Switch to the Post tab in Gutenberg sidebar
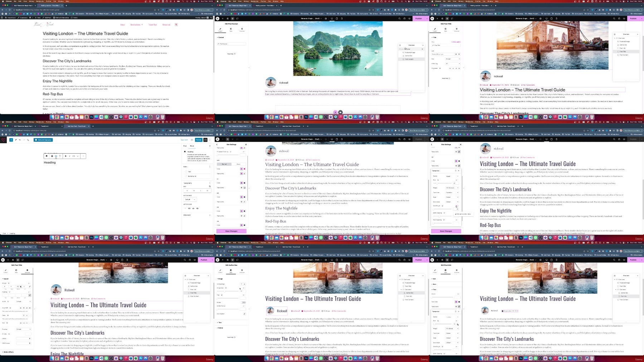Viewport: 644px width, 362px height. click(185, 146)
